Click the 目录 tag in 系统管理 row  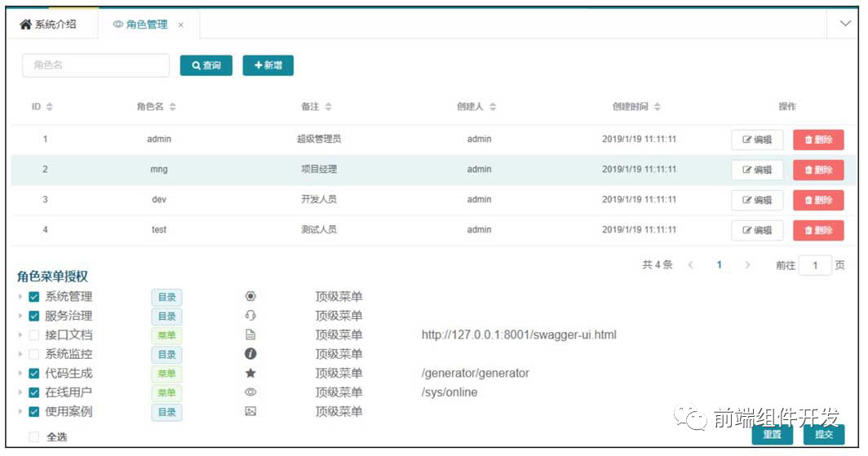point(166,297)
